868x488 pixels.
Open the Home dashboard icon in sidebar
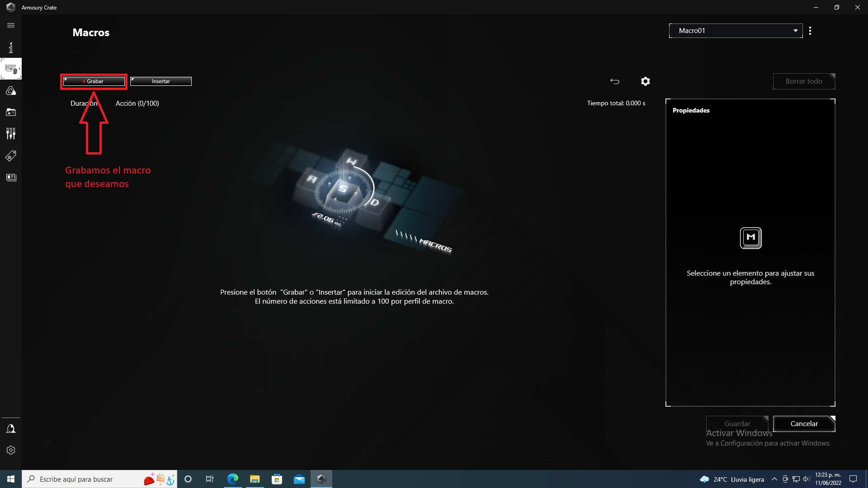(11, 47)
